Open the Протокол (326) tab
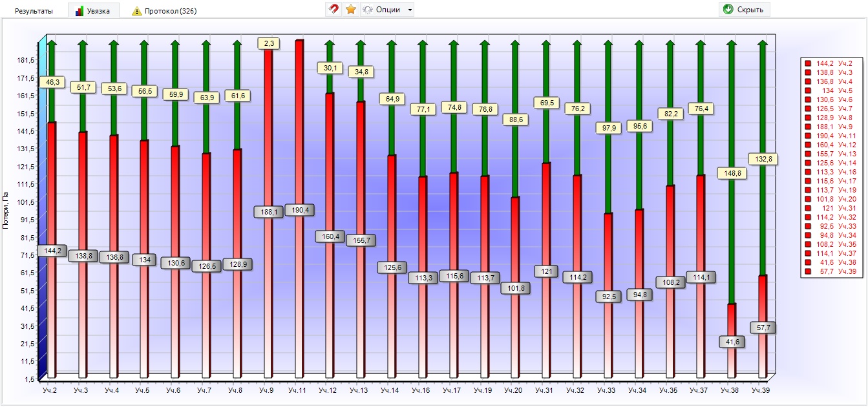The height and width of the screenshot is (407, 868). pyautogui.click(x=171, y=11)
